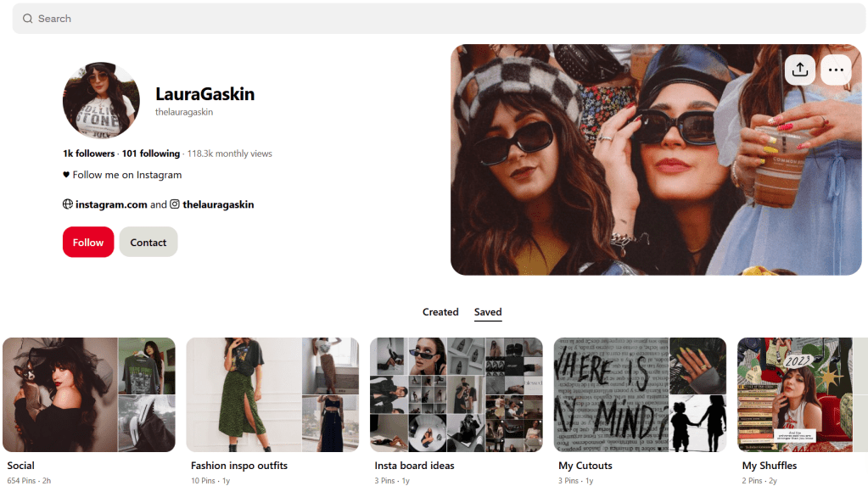Open the Insta board ideas board
This screenshot has width=868, height=486.
(x=456, y=394)
